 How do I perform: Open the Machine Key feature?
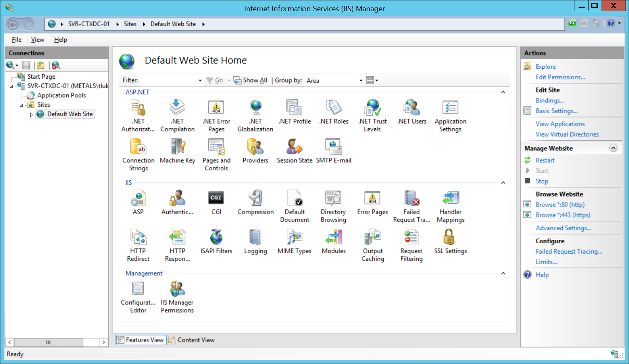[x=177, y=151]
